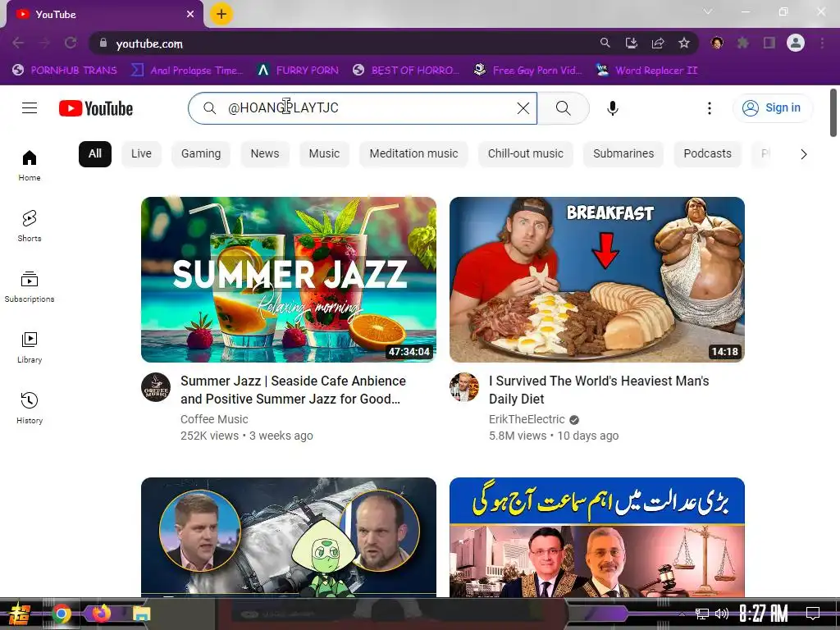Select the News filter chip
The width and height of the screenshot is (840, 630).
click(265, 153)
